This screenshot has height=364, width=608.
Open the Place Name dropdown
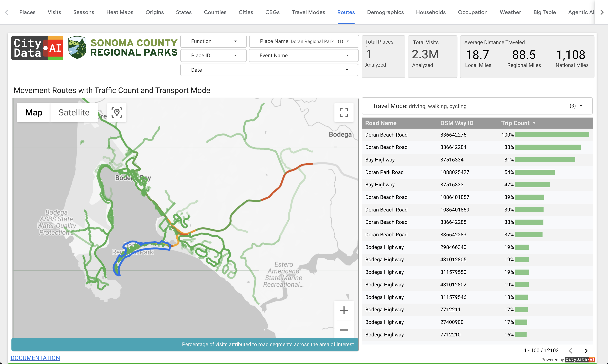point(304,41)
